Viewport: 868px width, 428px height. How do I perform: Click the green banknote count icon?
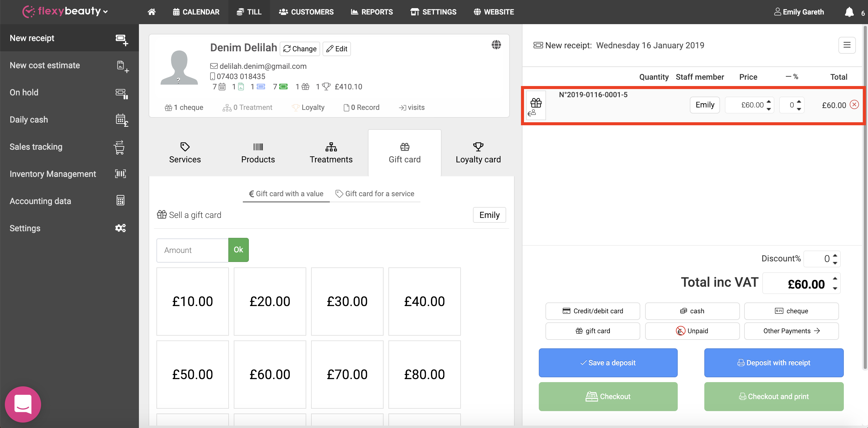(x=284, y=87)
